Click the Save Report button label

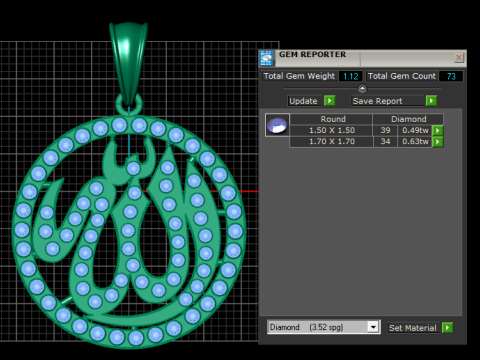pos(378,101)
